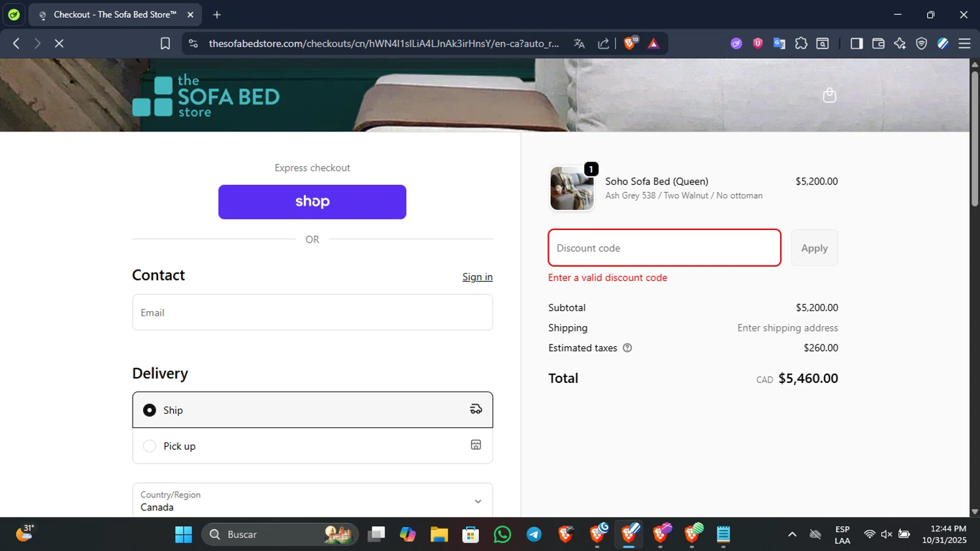Click the Email input field

(312, 312)
